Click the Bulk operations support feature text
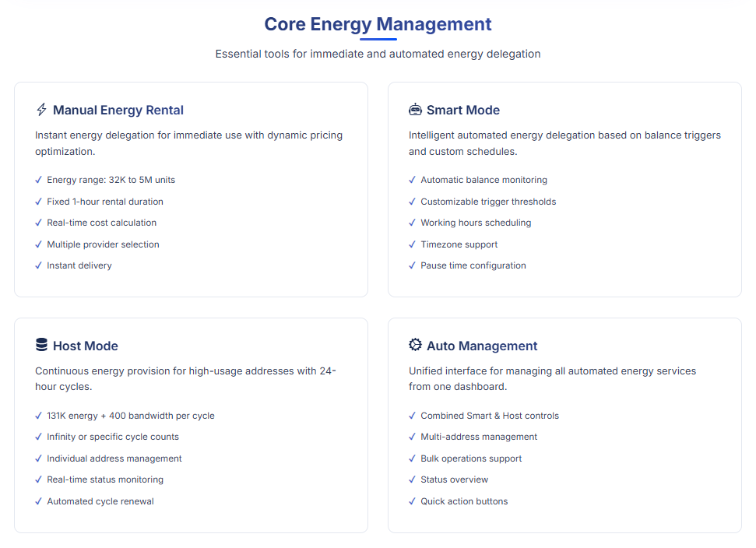 [x=471, y=458]
